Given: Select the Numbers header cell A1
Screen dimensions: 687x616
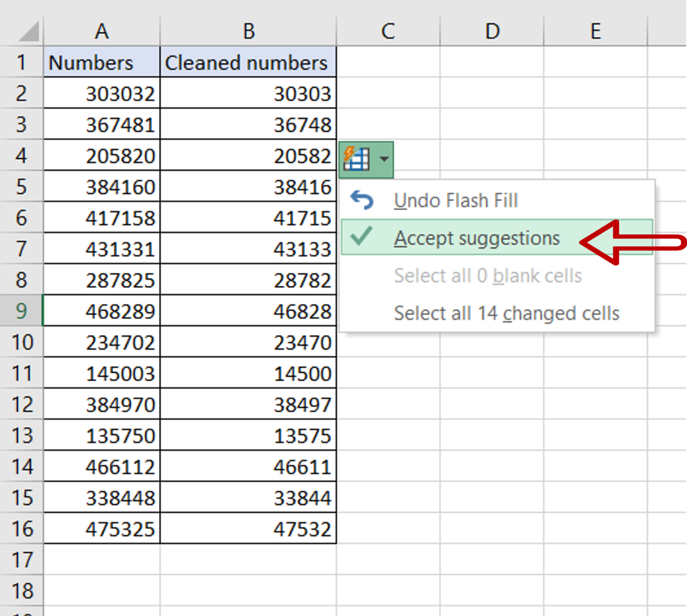Looking at the screenshot, I should point(102,63).
